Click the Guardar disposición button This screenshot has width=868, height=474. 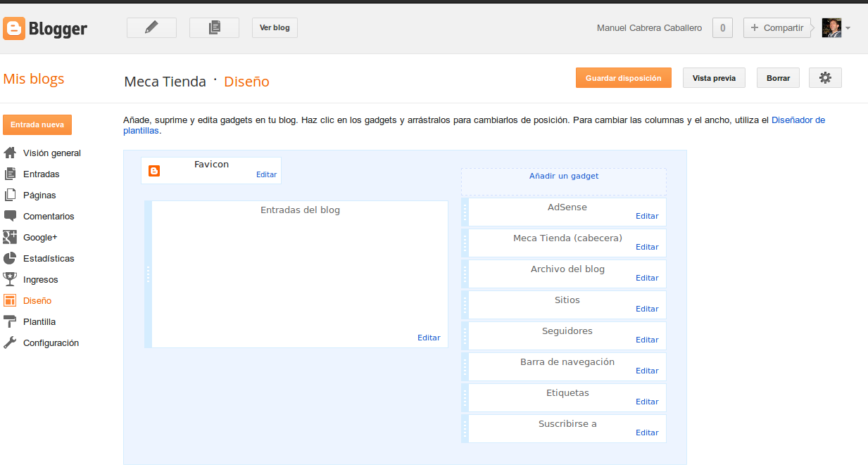[623, 77]
